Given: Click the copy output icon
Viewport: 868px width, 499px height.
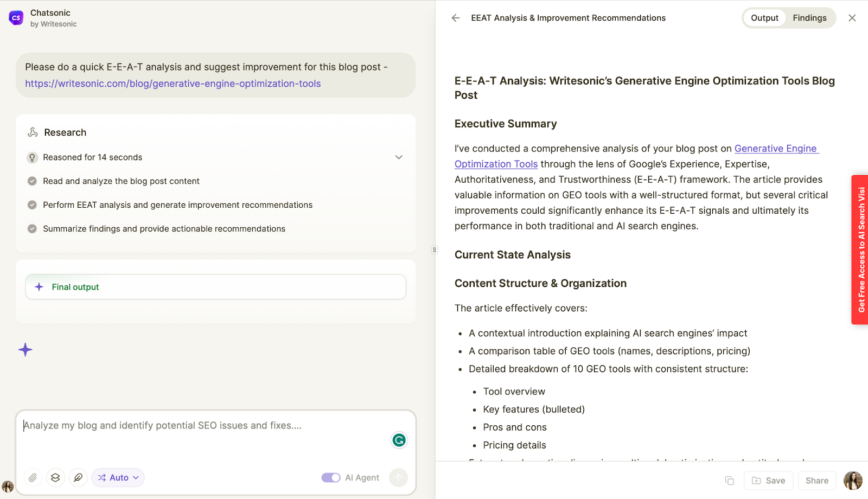Looking at the screenshot, I should point(730,481).
